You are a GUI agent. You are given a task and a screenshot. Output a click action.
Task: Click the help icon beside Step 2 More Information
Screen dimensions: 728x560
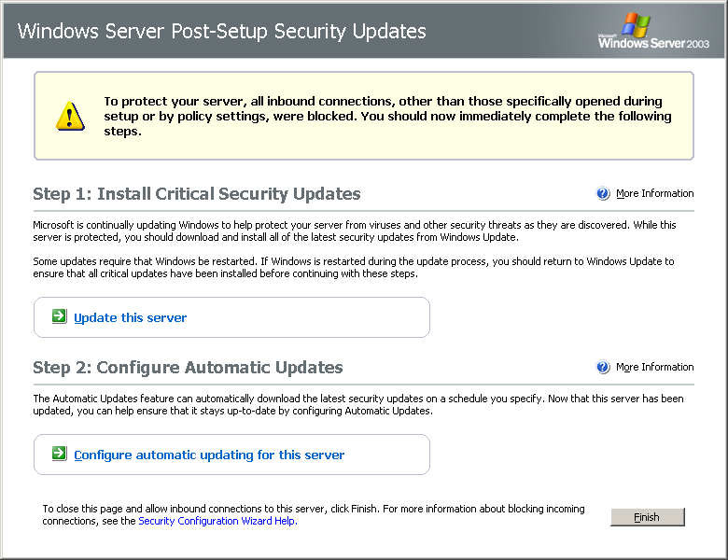pos(603,367)
